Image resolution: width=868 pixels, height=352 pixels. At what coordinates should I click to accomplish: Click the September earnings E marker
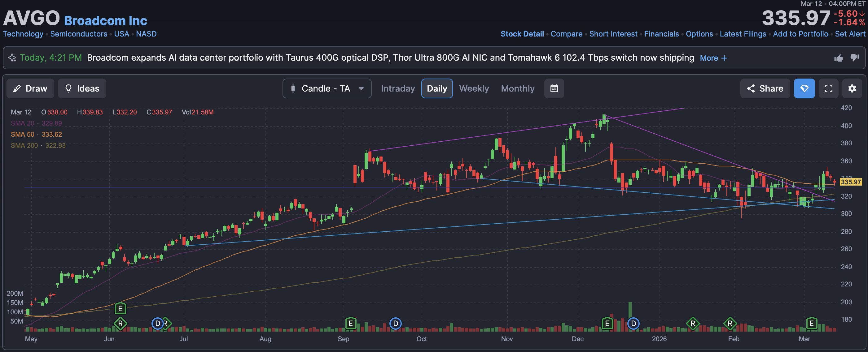[x=351, y=324]
